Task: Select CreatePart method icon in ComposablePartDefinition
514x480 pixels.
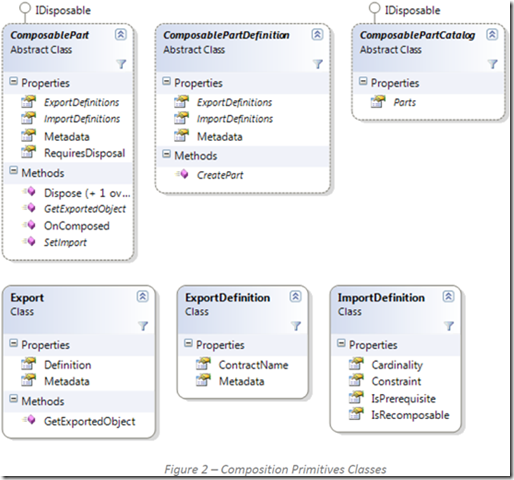Action: click(x=182, y=174)
